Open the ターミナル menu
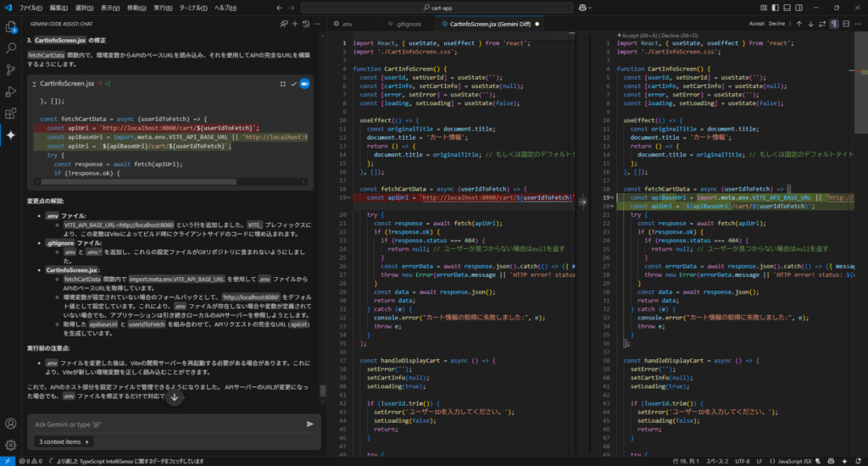The width and height of the screenshot is (868, 466). (x=193, y=8)
